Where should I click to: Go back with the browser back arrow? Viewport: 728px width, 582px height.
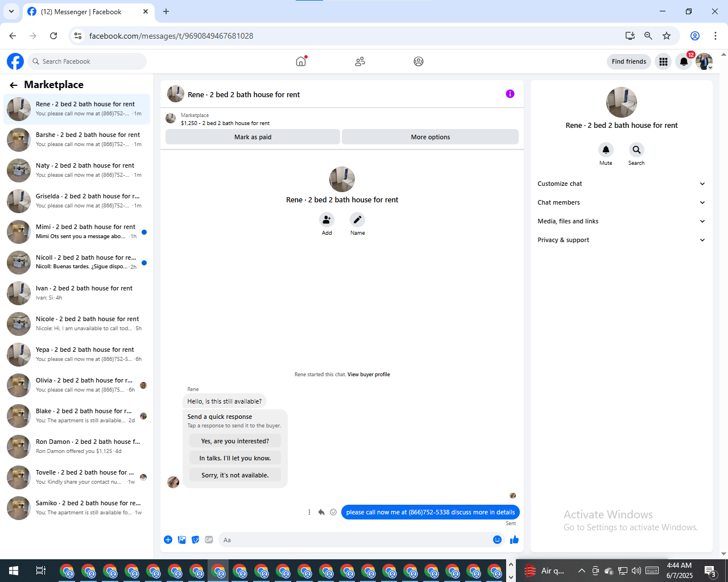pyautogui.click(x=13, y=36)
